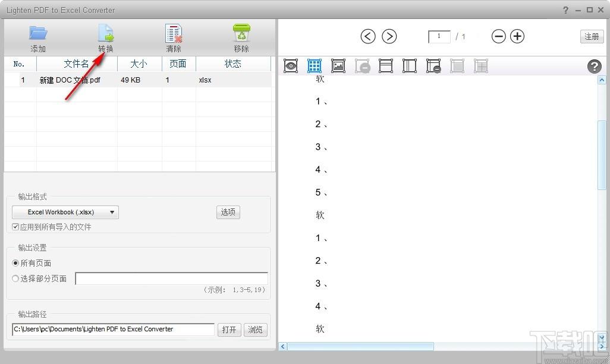Select the 选择部分页面 radio button
The image size is (610, 364).
point(15,278)
